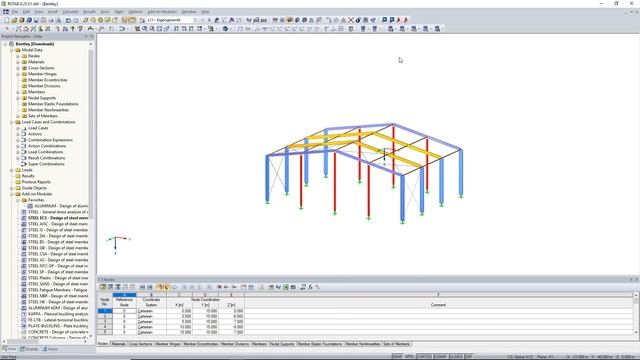Click the black X delete icon in toolbar
The width and height of the screenshot is (640, 360).
[351, 20]
